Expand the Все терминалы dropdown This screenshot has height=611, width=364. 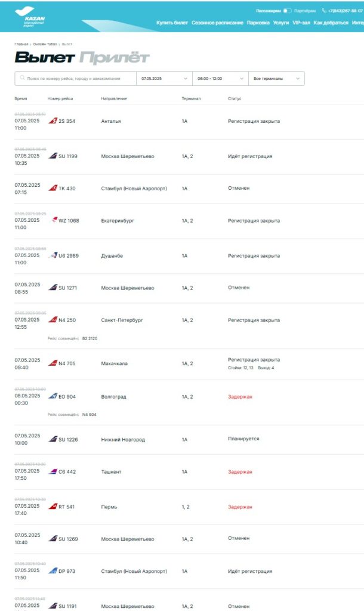[x=277, y=78]
